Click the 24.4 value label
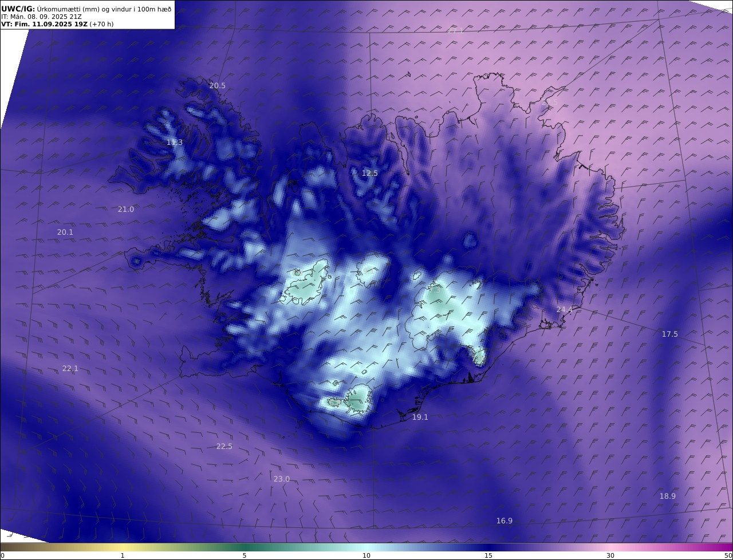733x560 pixels. pos(564,309)
